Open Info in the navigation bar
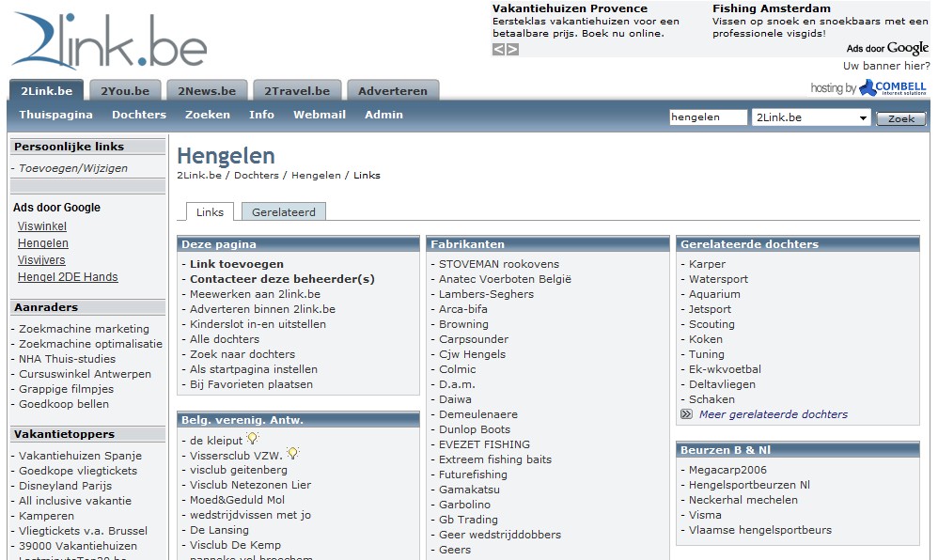 coord(261,115)
